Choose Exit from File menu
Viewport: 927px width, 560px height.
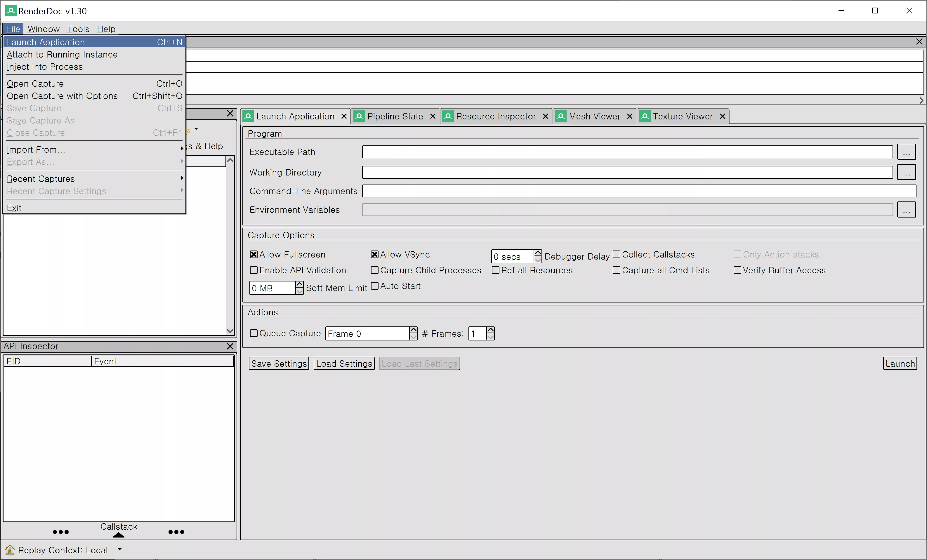[x=94, y=208]
